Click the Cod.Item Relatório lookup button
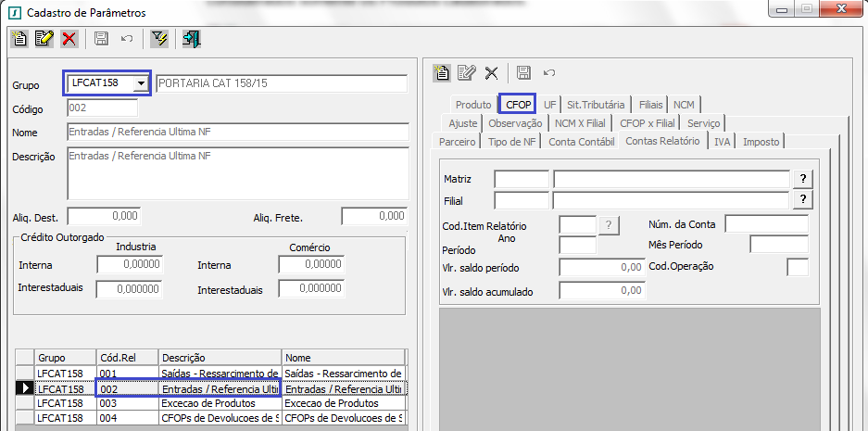Screen dimensions: 868x431 pos(609,225)
